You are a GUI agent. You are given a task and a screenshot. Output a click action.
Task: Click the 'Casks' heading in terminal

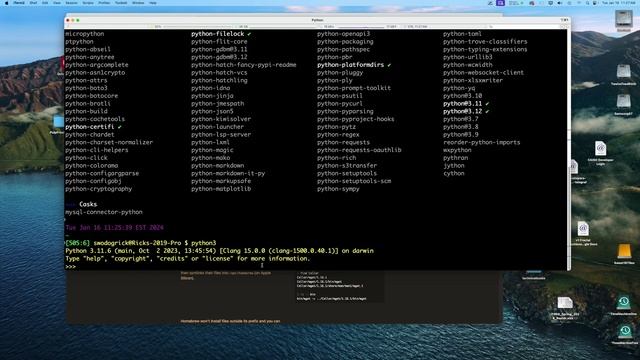[88, 204]
